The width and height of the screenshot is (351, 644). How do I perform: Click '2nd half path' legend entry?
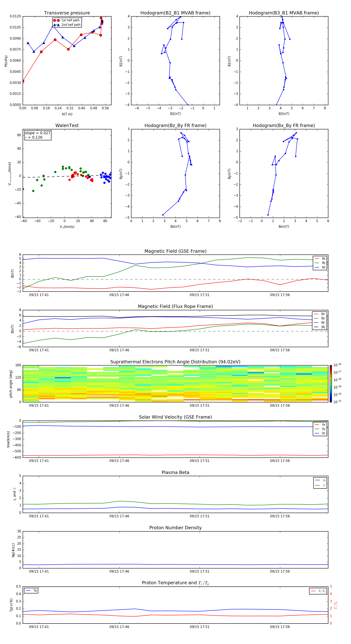[x=67, y=25]
